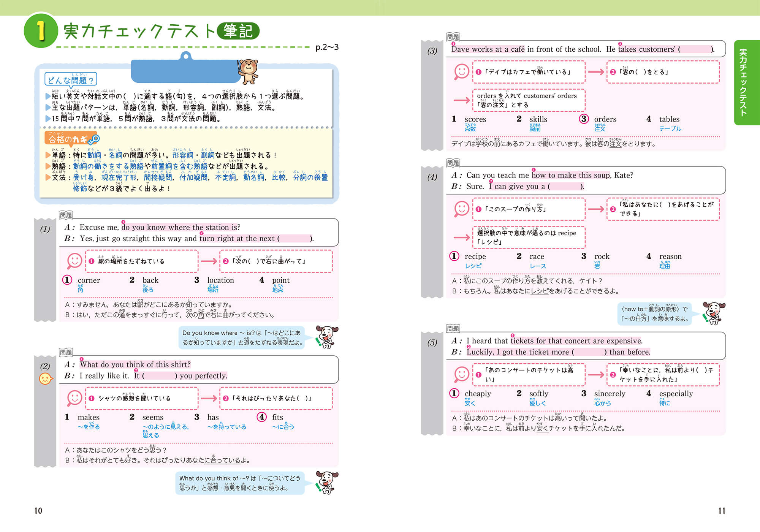Click page number 10
The height and width of the screenshot is (532, 760).
tap(38, 511)
